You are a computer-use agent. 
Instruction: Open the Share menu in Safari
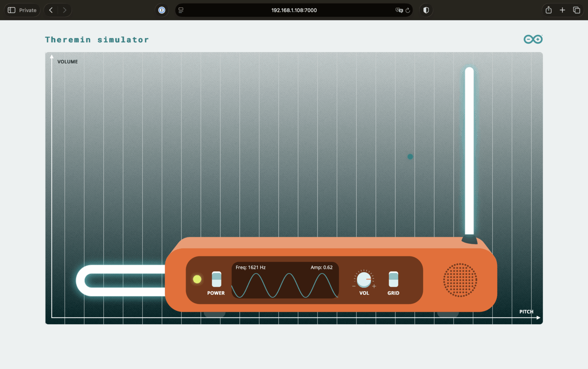click(x=548, y=10)
